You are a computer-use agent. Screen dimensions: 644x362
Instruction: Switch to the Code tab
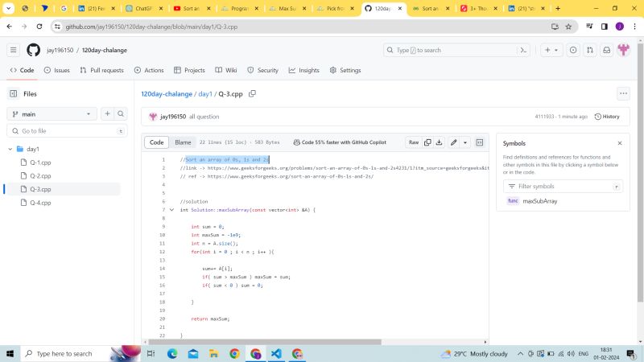23,70
